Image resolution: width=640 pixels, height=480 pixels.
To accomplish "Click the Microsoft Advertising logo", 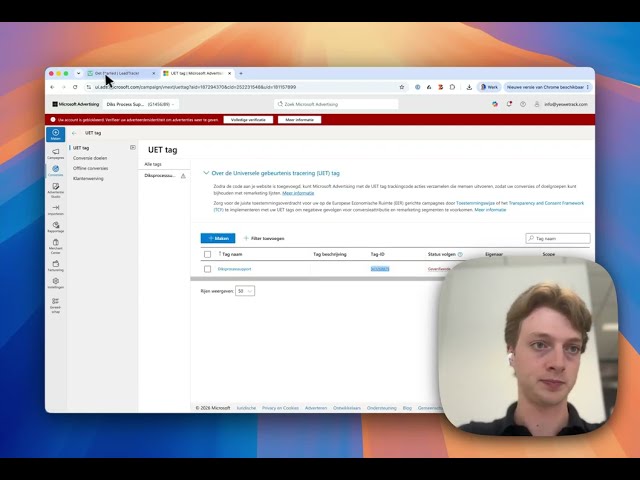I will click(x=76, y=104).
